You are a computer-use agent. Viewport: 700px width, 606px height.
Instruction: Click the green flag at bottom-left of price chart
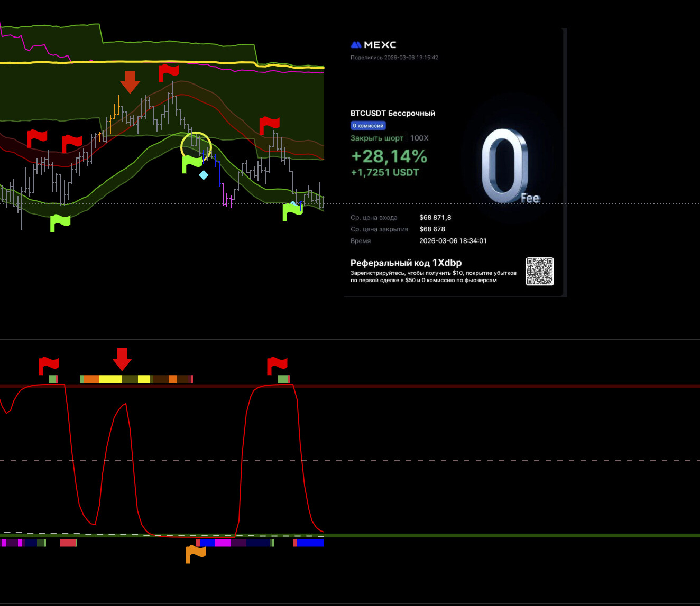coord(60,222)
